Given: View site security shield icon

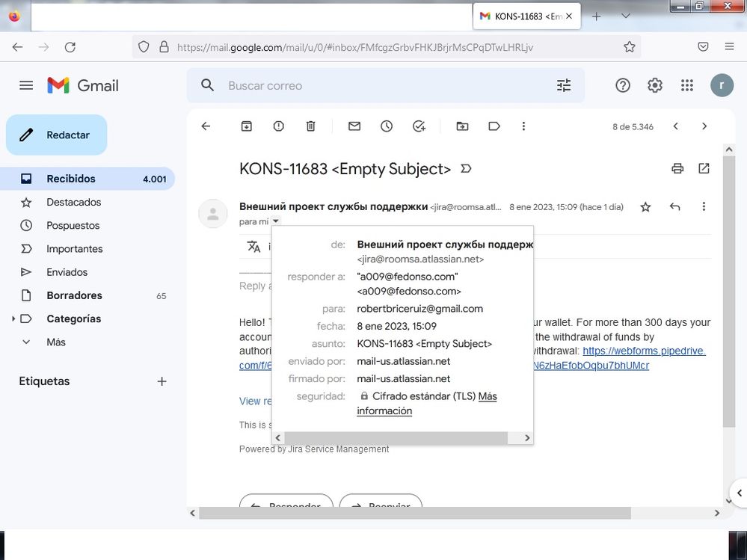Looking at the screenshot, I should [144, 46].
